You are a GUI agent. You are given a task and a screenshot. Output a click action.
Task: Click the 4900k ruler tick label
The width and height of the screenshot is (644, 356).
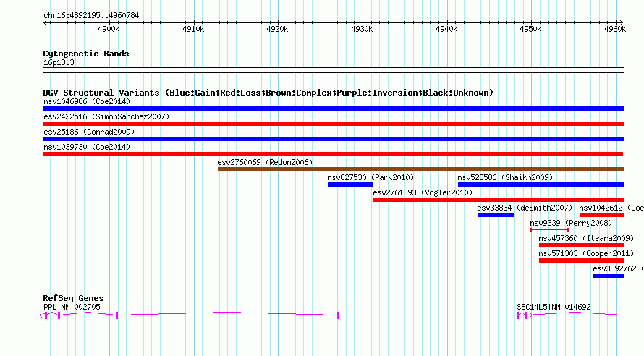[109, 29]
